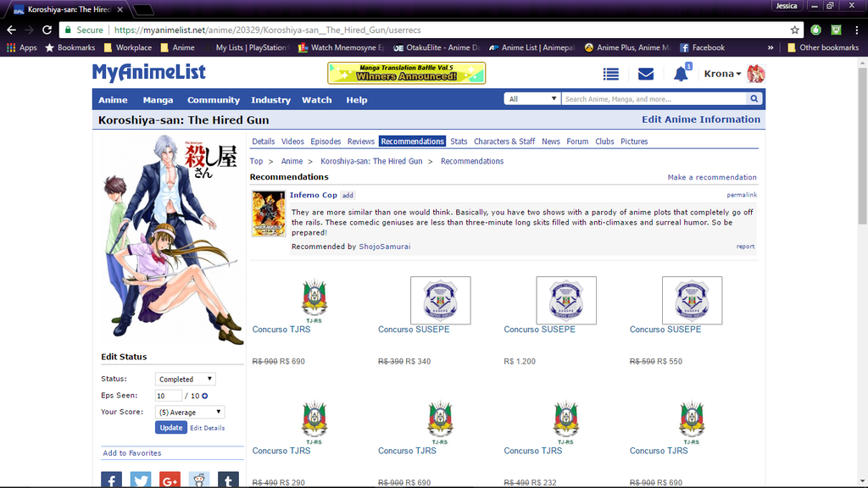Open the Pictures tab
Image resolution: width=868 pixels, height=488 pixels.
634,141
